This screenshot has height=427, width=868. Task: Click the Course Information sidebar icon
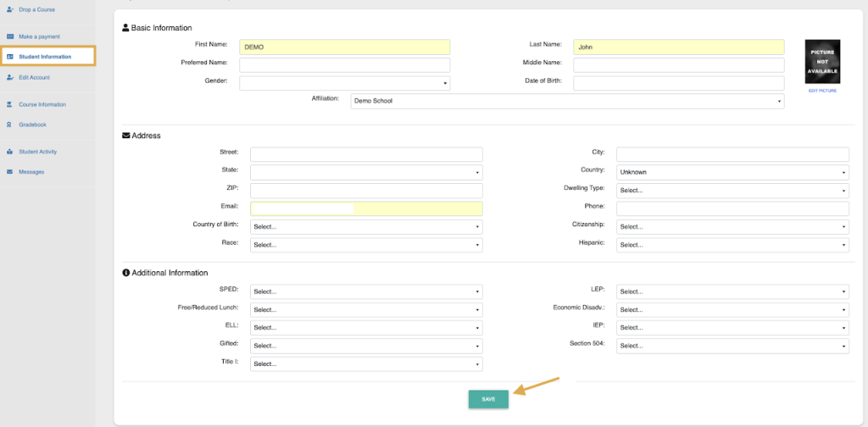click(x=10, y=104)
